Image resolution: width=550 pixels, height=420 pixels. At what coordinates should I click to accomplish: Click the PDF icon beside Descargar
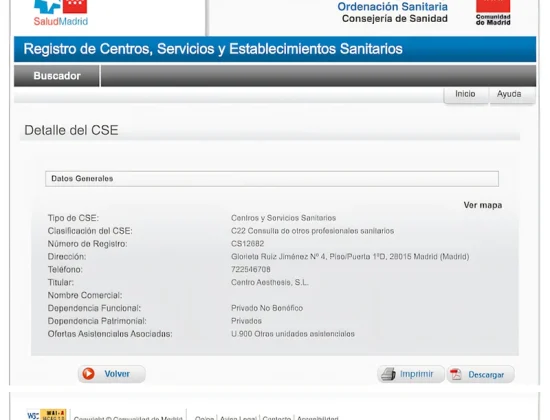point(456,374)
